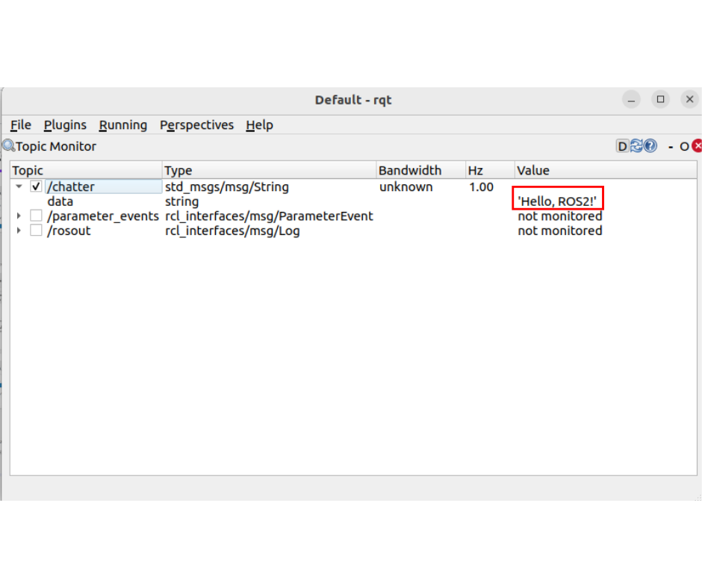Open the Perspectives menu
Screen dimensions: 702x588
196,125
